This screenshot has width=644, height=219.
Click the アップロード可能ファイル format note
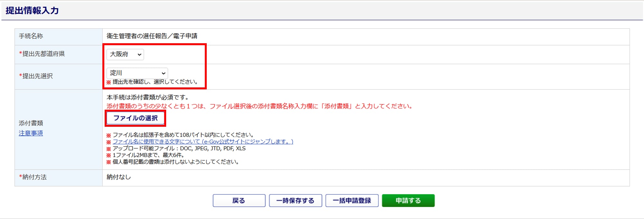179,148
